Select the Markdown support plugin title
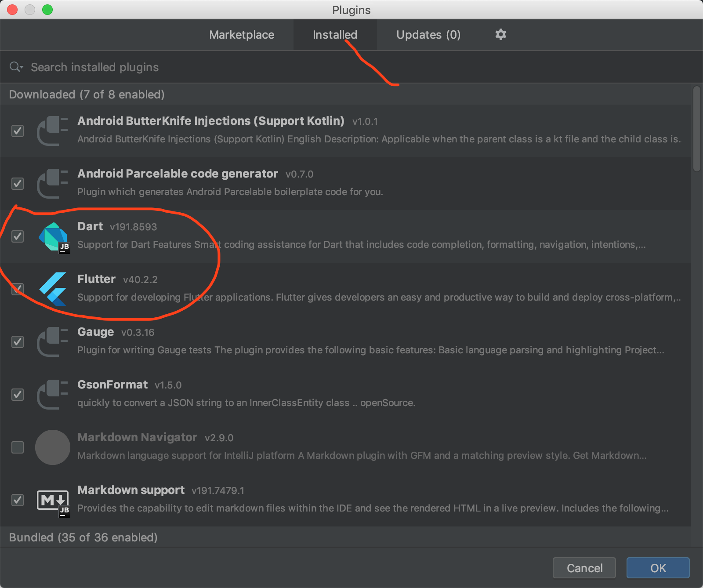The width and height of the screenshot is (703, 588). 131,490
